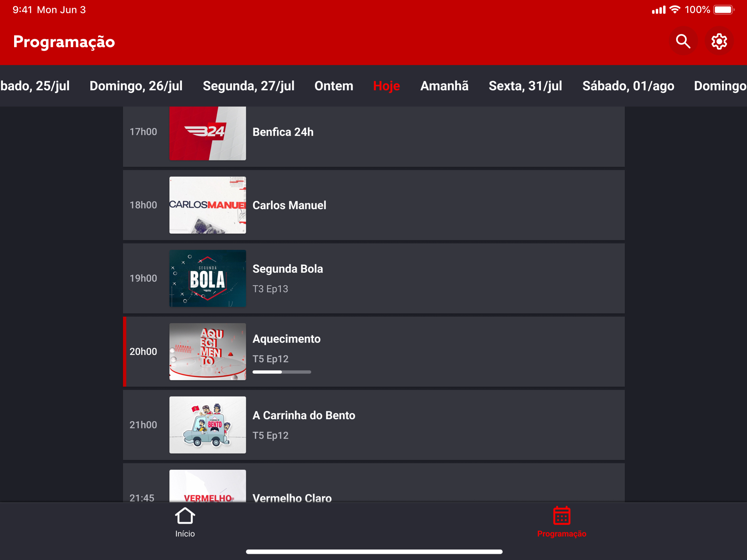This screenshot has height=560, width=747.
Task: Open settings gear icon
Action: 719,42
